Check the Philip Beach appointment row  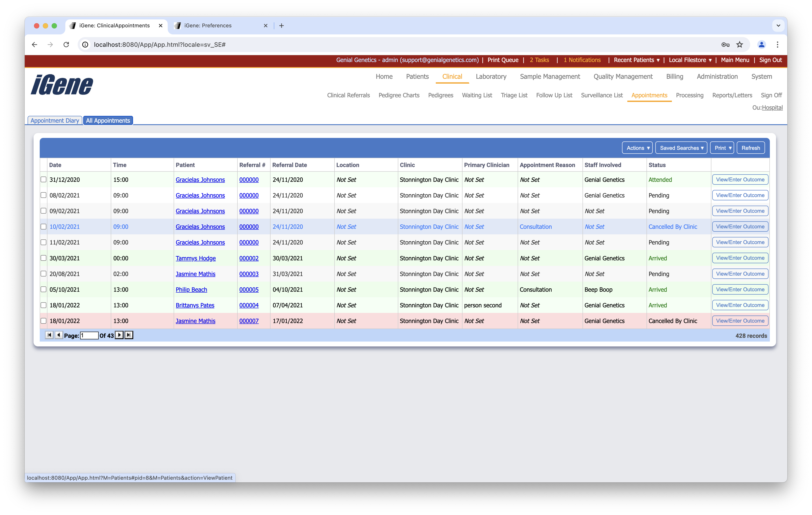click(x=43, y=289)
